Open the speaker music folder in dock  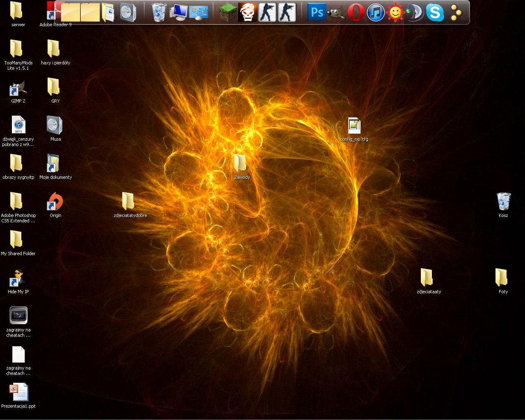pyautogui.click(x=128, y=12)
